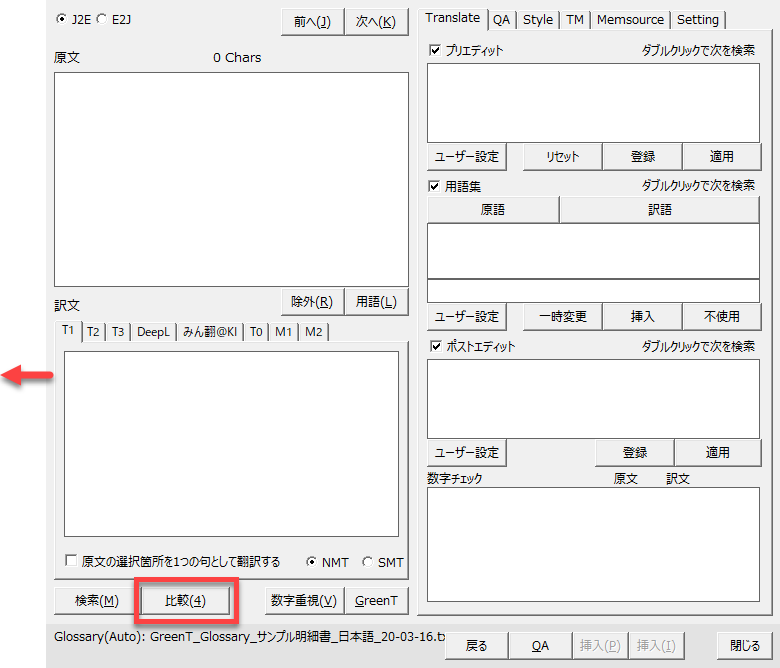Click the 前へ(J) previous button
780x668 pixels.
click(312, 22)
